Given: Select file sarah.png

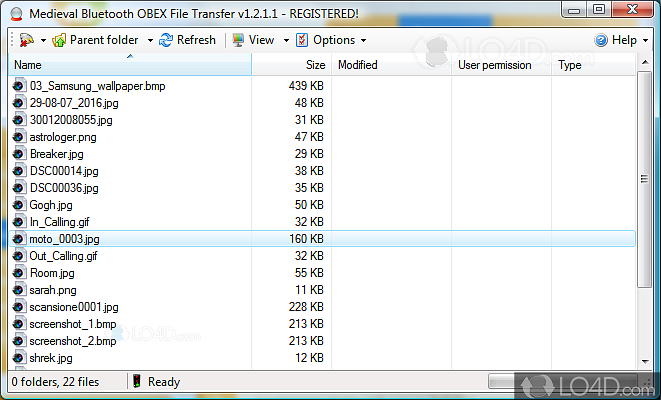Looking at the screenshot, I should click(53, 290).
